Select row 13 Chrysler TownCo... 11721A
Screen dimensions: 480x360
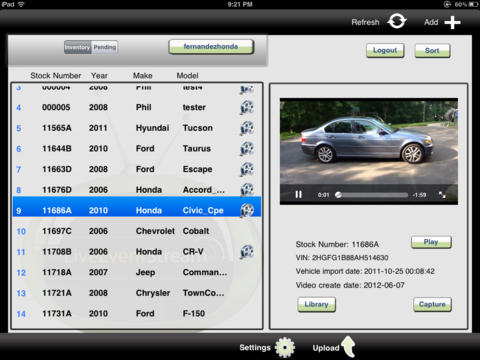point(137,293)
